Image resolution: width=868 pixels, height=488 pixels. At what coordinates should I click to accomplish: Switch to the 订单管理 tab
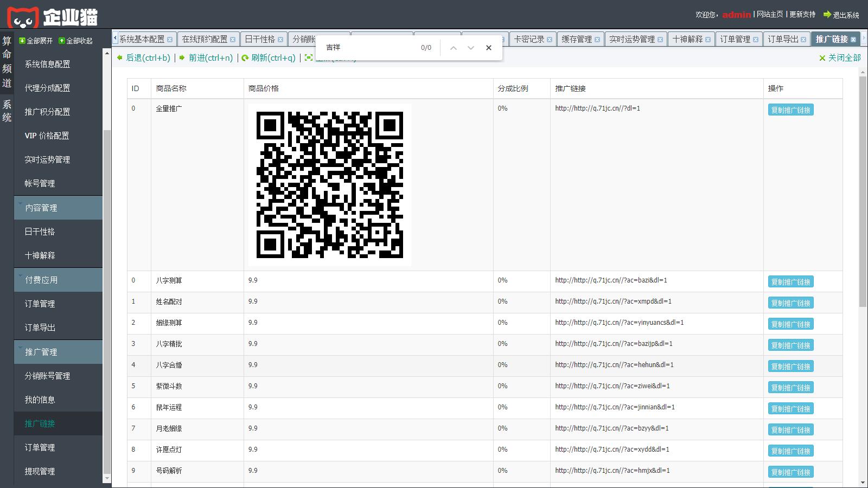735,39
